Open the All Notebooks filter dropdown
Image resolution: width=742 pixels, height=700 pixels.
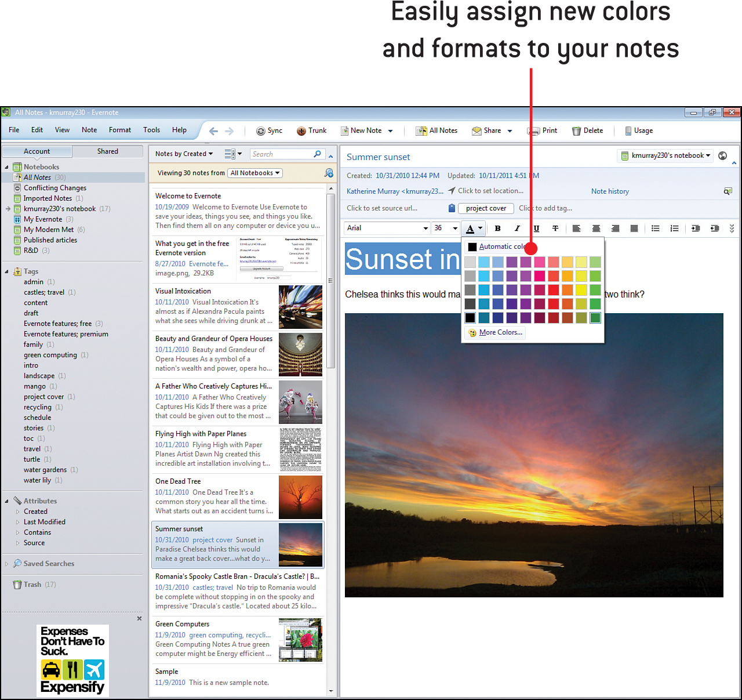click(255, 173)
